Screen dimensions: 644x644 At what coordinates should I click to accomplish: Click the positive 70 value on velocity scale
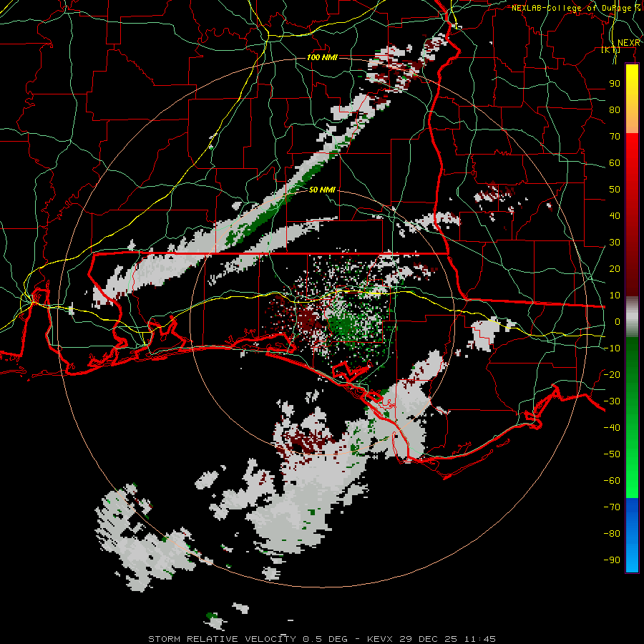pos(615,137)
